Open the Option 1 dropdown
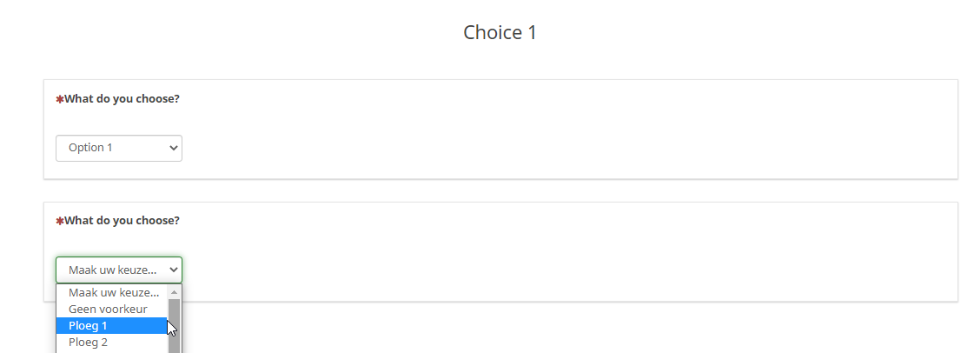 (119, 148)
